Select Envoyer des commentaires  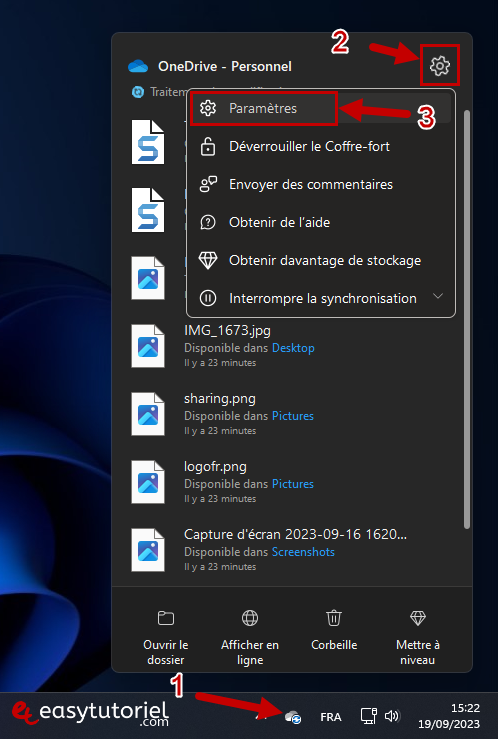coord(321,184)
